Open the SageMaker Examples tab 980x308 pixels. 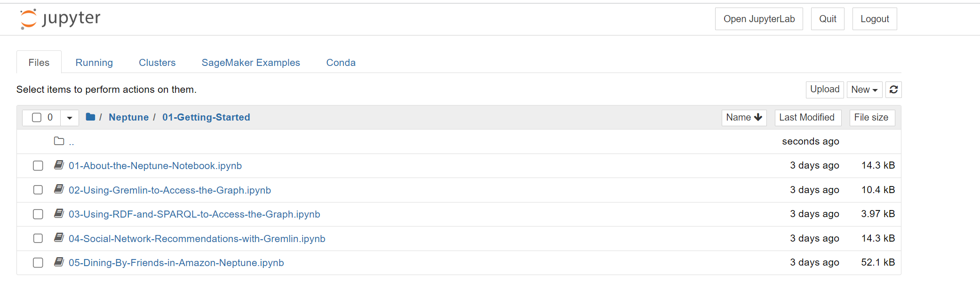251,63
